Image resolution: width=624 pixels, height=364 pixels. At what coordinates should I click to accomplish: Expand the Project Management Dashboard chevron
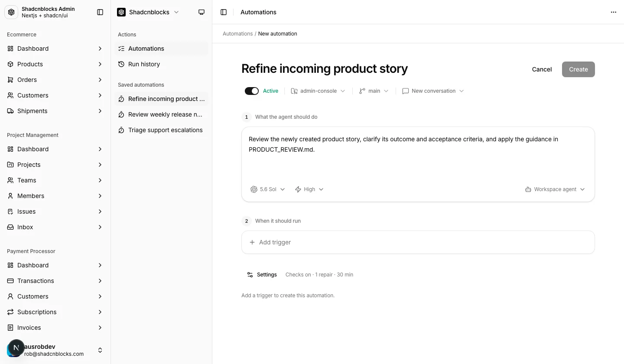click(100, 149)
